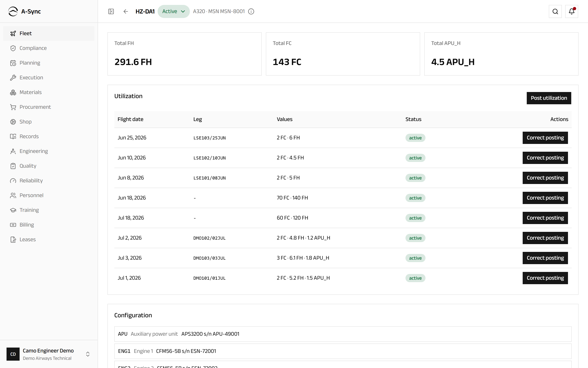Correct posting for Jun 10, 2026 row
The width and height of the screenshot is (588, 368).
[545, 158]
